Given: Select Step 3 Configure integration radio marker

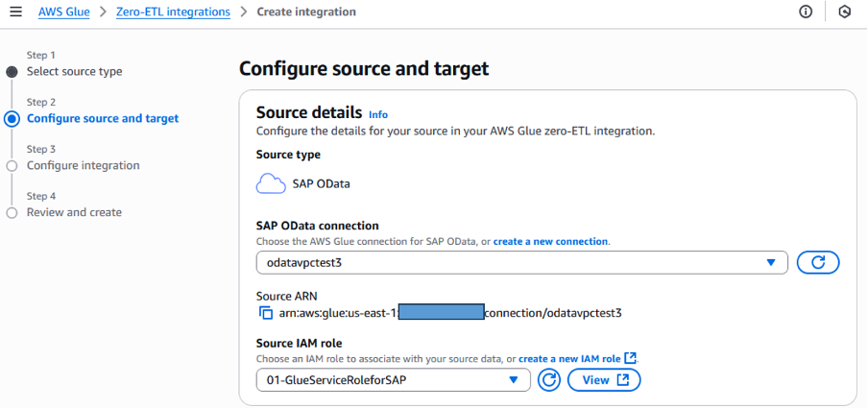Looking at the screenshot, I should click(x=12, y=166).
